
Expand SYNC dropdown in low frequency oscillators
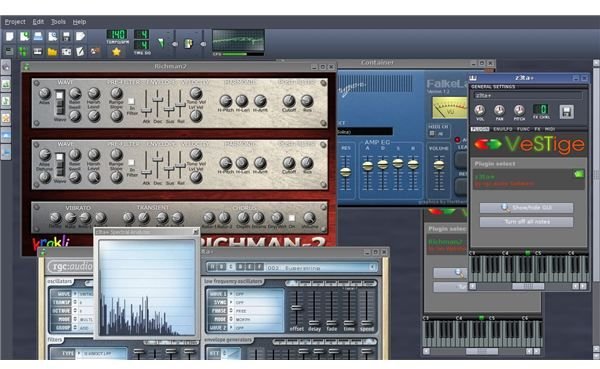[x=231, y=302]
